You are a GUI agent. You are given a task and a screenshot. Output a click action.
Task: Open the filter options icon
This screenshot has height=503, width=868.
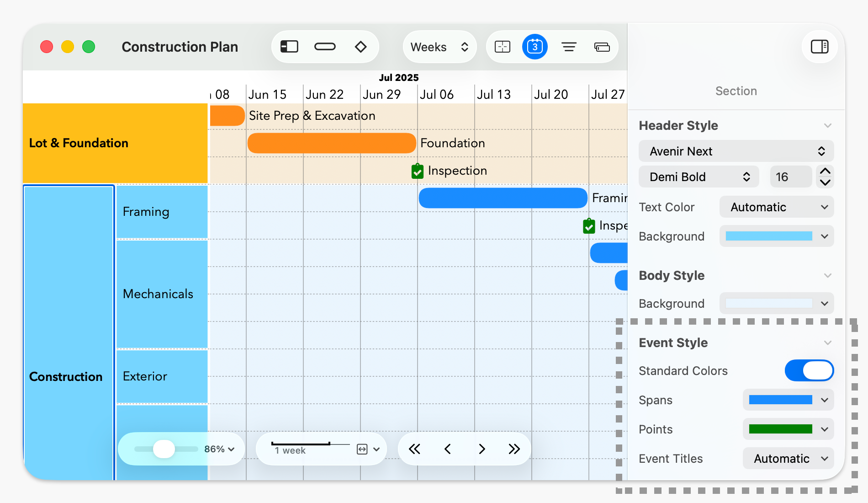568,46
